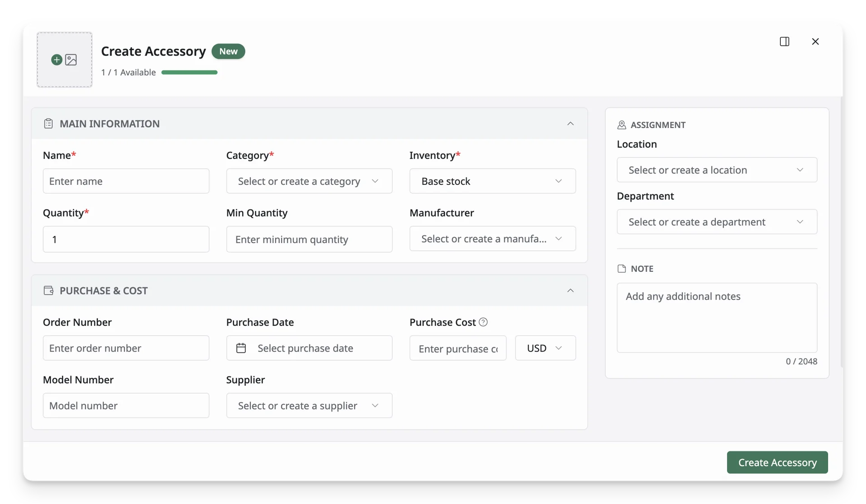Open the calendar icon in Purchase Date
The width and height of the screenshot is (866, 504).
pyautogui.click(x=241, y=348)
